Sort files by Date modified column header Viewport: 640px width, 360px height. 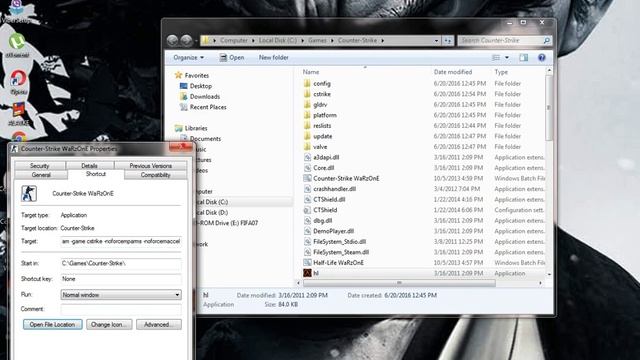453,72
